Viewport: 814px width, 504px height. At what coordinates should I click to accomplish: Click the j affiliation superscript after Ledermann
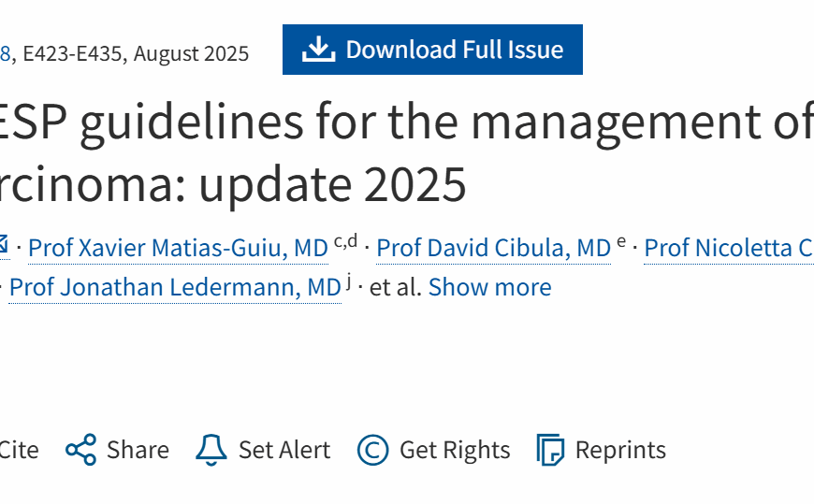[349, 281]
